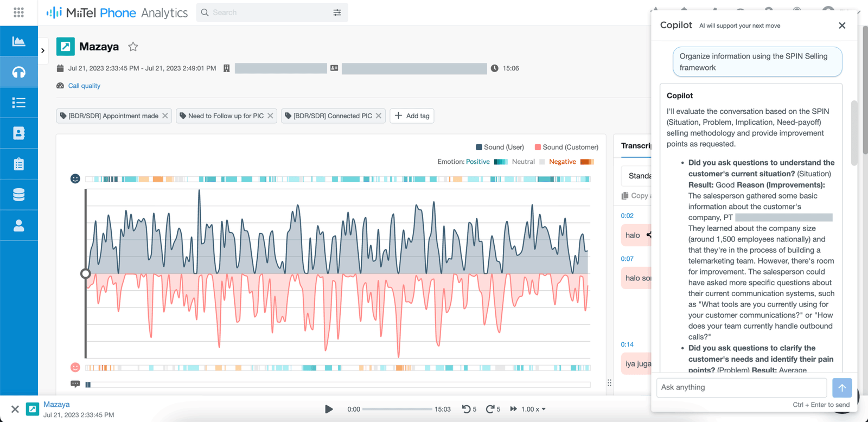Open the analytics chart sidebar icon
This screenshot has width=868, height=422.
18,41
